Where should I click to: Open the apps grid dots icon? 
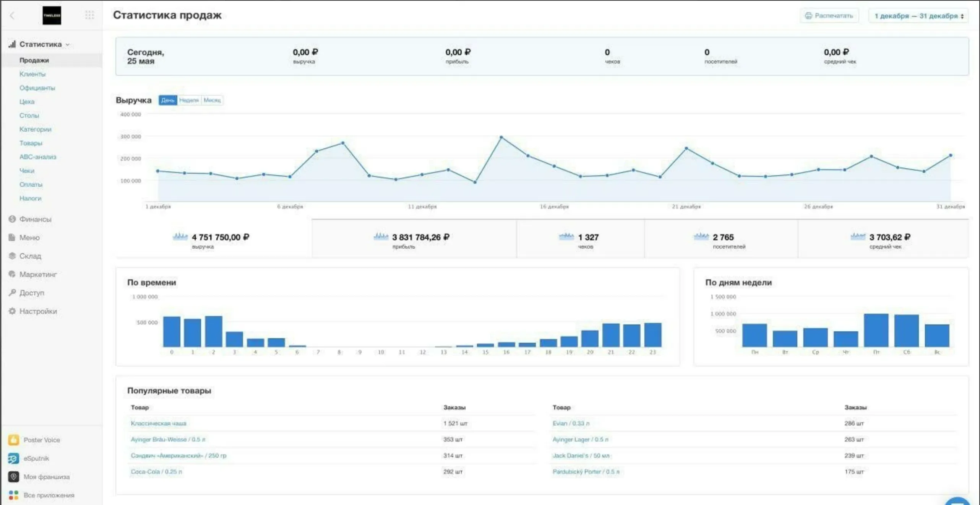point(89,15)
